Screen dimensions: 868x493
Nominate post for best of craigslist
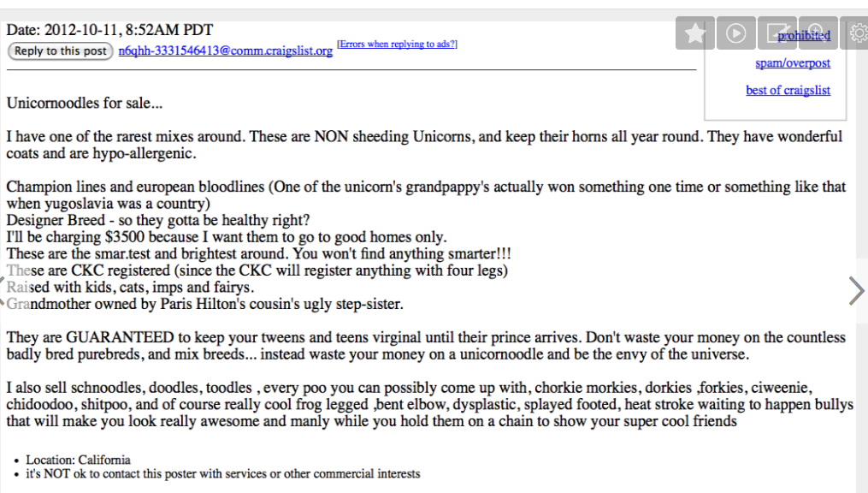[x=788, y=91]
